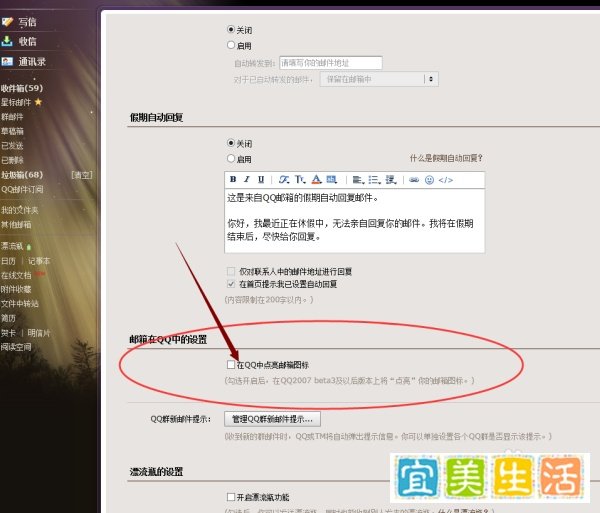This screenshot has width=600, height=513.
Task: Open the text alignment dropdown icon
Action: point(358,179)
